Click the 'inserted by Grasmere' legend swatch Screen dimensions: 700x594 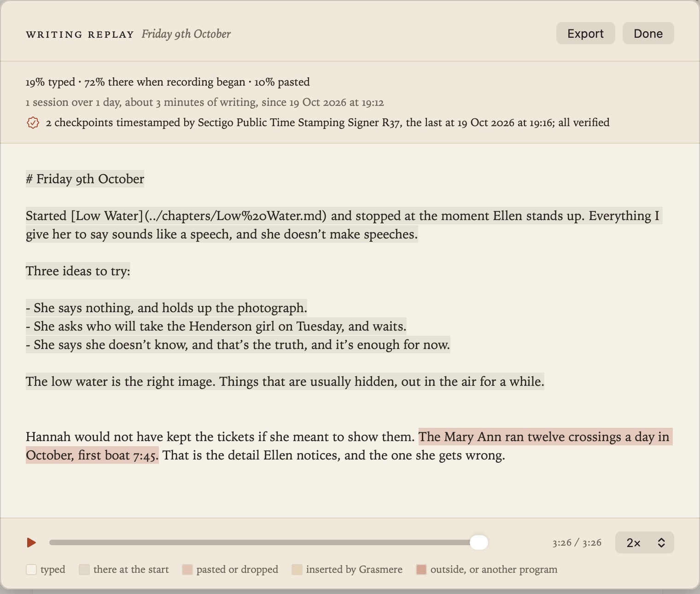pyautogui.click(x=297, y=570)
